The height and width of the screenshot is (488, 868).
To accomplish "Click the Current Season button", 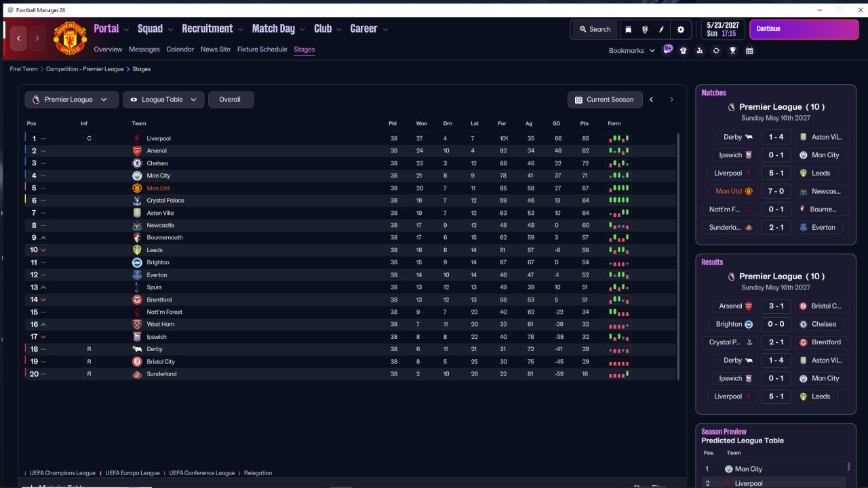I will click(x=605, y=100).
